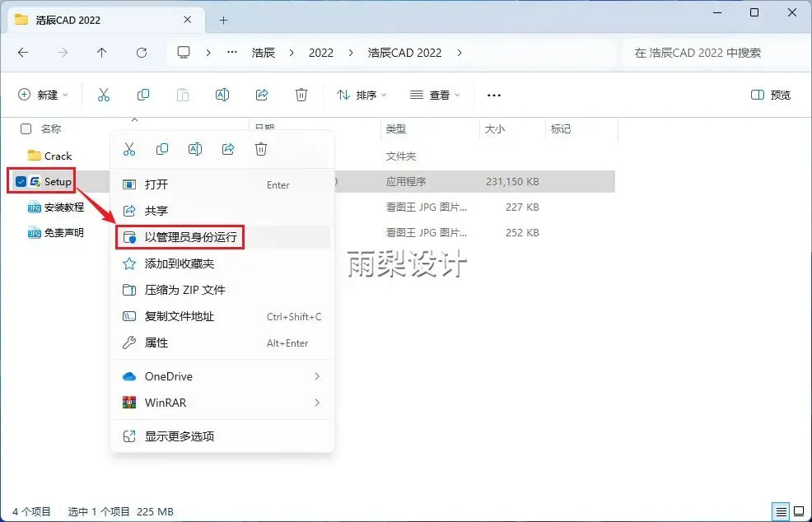Open the 查看 view dropdown
The height and width of the screenshot is (522, 812).
point(435,95)
